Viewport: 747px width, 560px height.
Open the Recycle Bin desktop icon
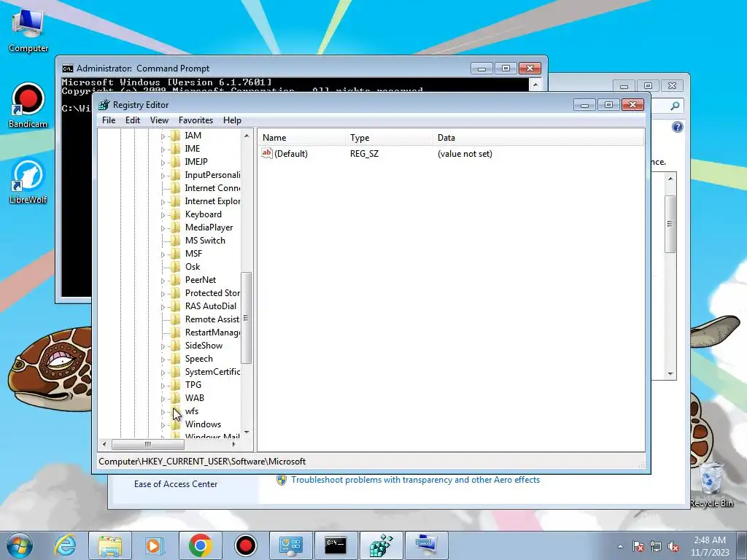(711, 484)
